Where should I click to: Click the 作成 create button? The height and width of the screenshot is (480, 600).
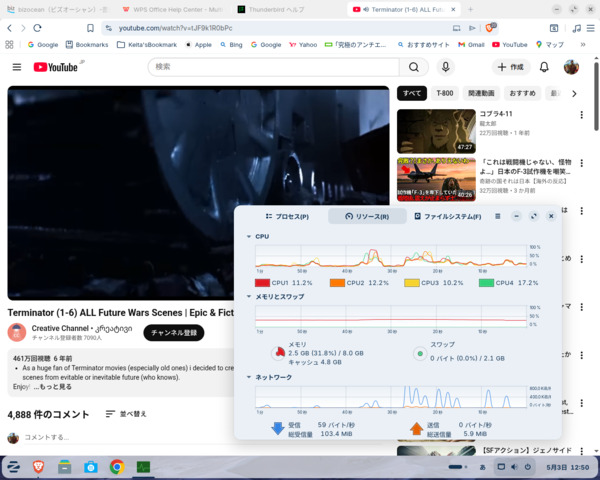(510, 67)
